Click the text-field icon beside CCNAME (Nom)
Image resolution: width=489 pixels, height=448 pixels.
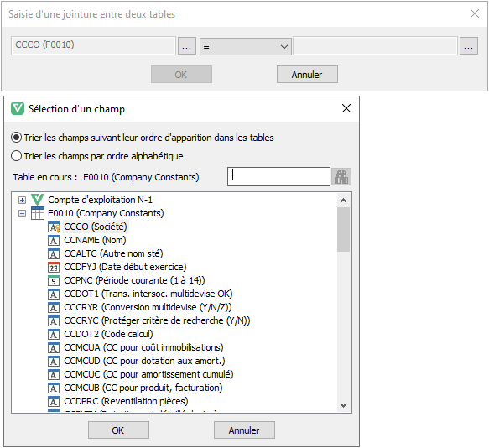tap(54, 241)
